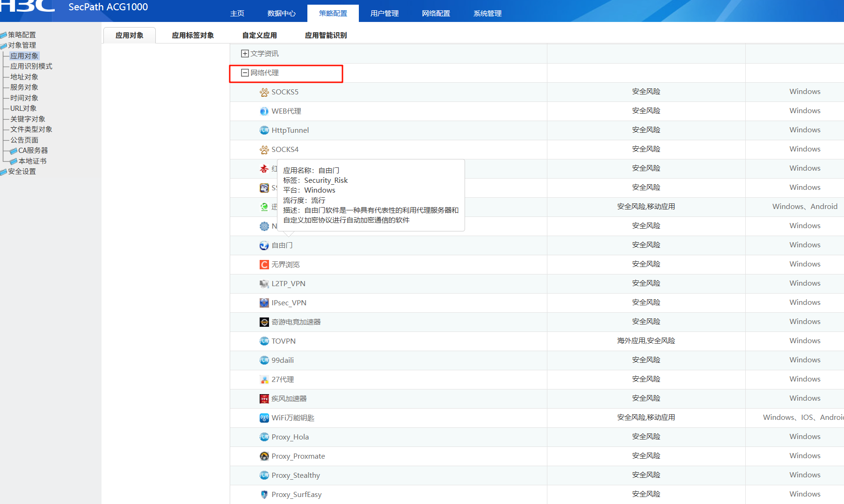The height and width of the screenshot is (504, 844).
Task: Open 关键字对象 in the sidebar tree
Action: click(x=28, y=119)
